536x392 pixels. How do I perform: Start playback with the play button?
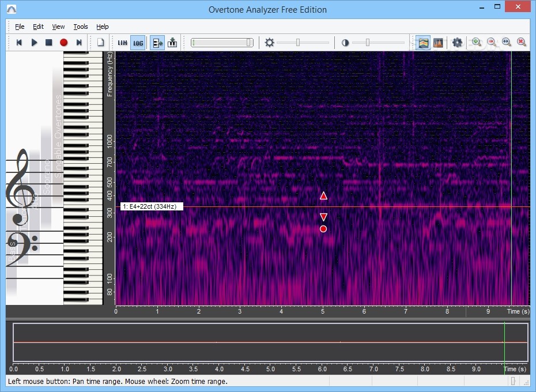[34, 43]
